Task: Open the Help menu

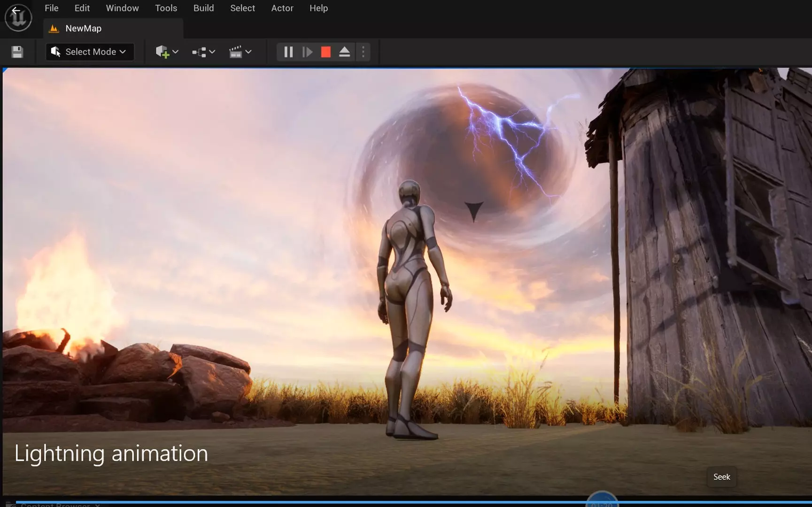Action: (x=318, y=8)
